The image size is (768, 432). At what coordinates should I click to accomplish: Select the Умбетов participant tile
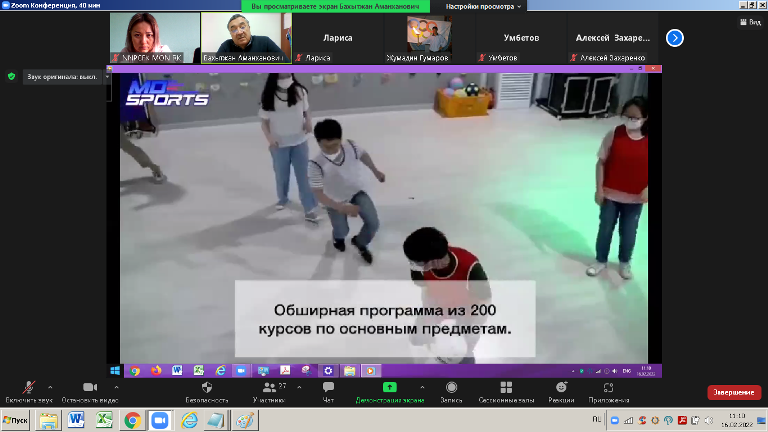(521, 38)
